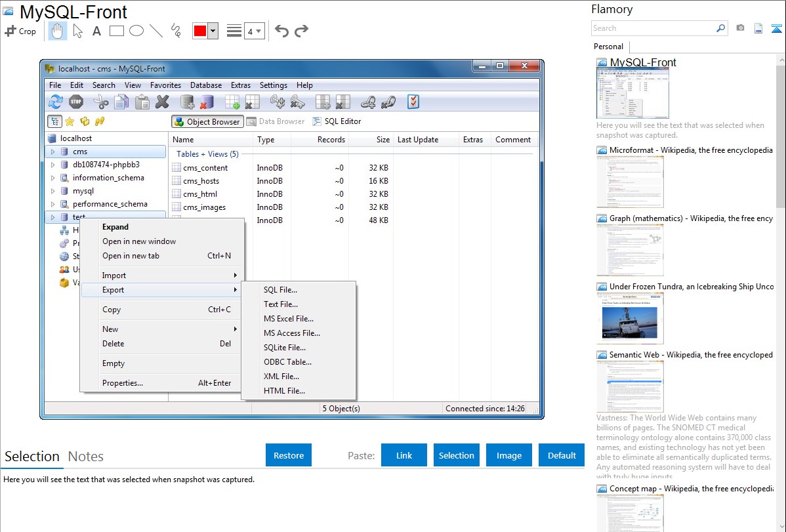
Task: Click the Create Table icon with green plus
Action: click(233, 102)
